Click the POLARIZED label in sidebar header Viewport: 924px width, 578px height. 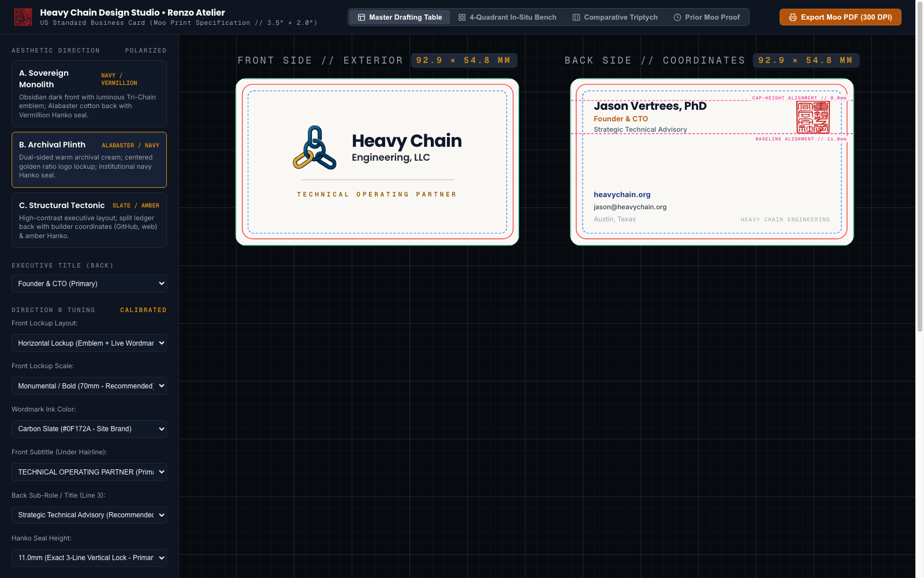[146, 51]
